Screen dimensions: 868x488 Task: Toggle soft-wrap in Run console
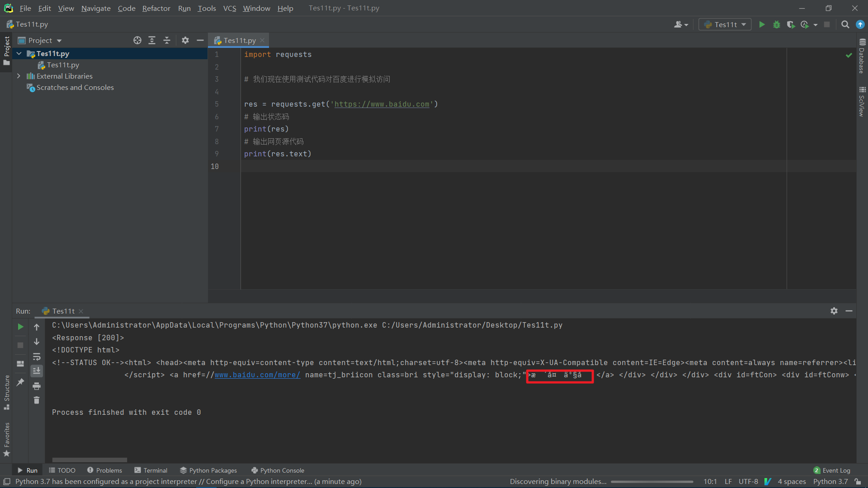(37, 357)
